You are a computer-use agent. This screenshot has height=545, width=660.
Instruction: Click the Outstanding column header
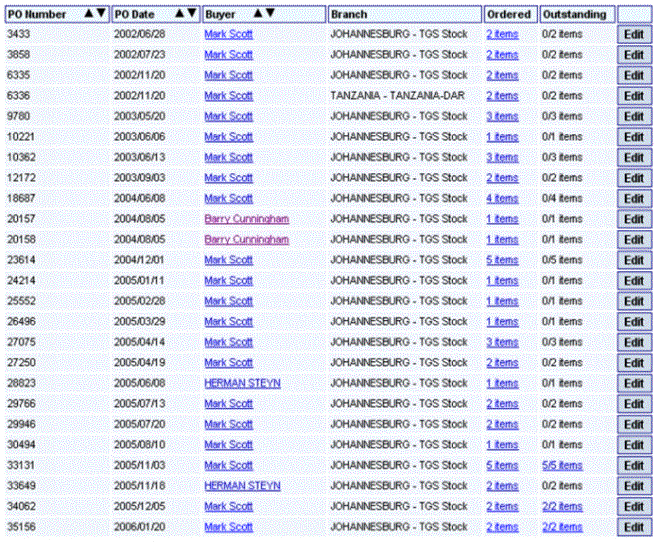click(578, 14)
